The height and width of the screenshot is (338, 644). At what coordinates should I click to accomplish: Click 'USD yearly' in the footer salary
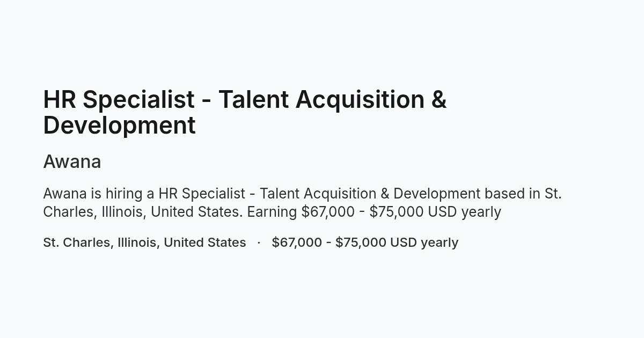click(424, 243)
